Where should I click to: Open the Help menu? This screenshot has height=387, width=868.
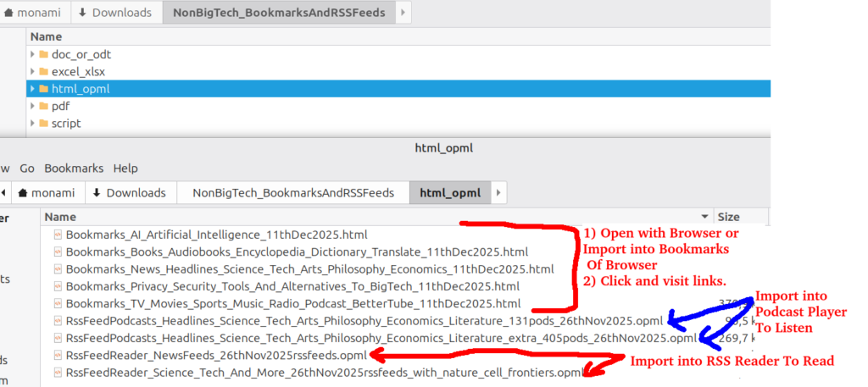point(125,169)
